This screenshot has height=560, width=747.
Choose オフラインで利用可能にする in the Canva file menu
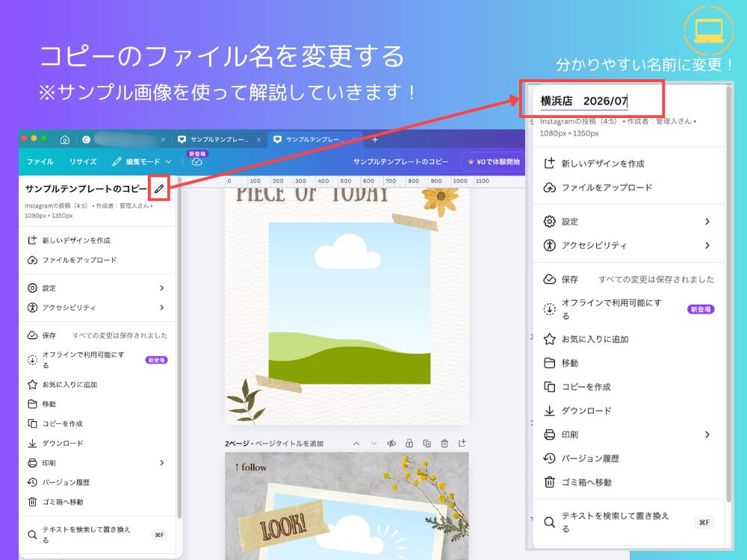(x=98, y=360)
